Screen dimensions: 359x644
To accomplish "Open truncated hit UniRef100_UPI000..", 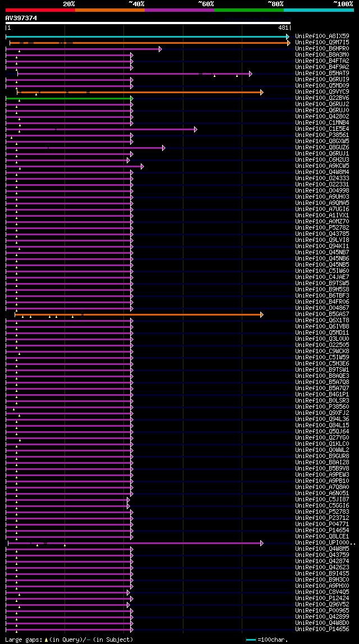I will 325,542.
